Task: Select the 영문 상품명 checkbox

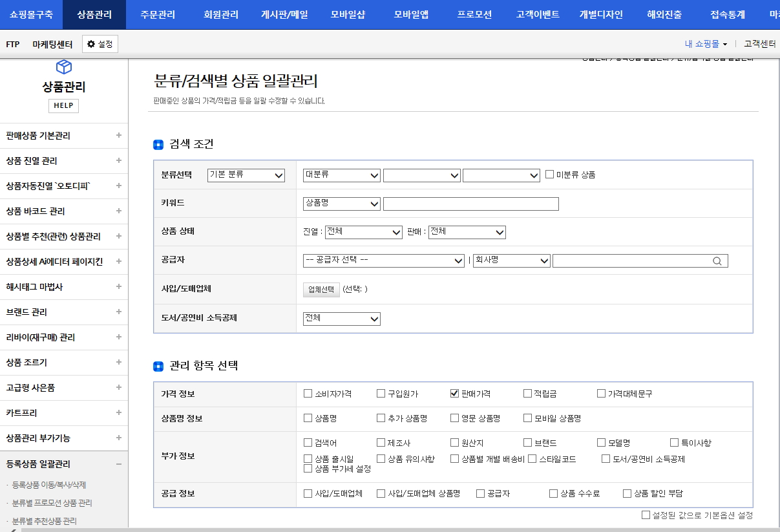Action: click(455, 418)
